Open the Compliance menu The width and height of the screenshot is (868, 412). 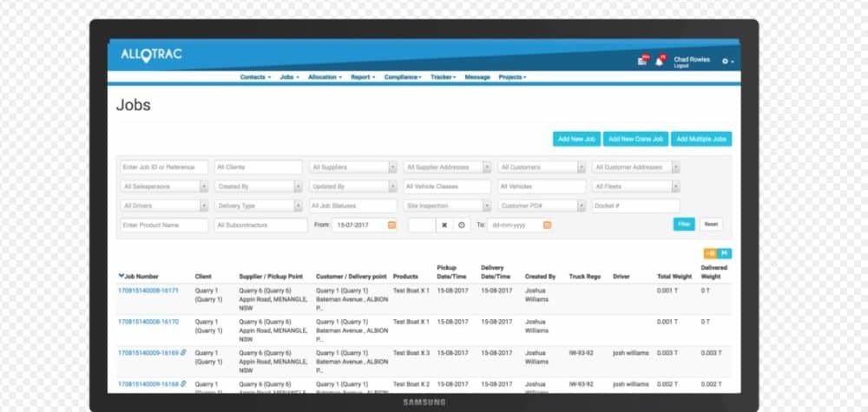pos(403,77)
